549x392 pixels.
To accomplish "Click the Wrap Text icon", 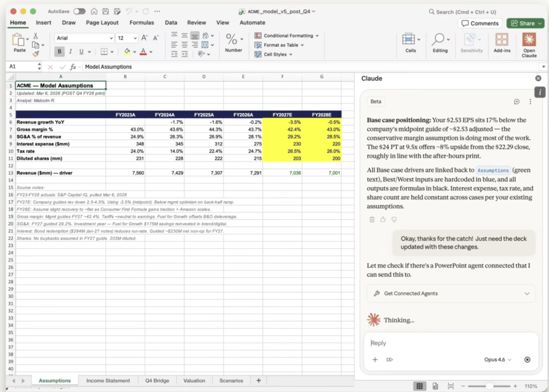I will [x=205, y=35].
